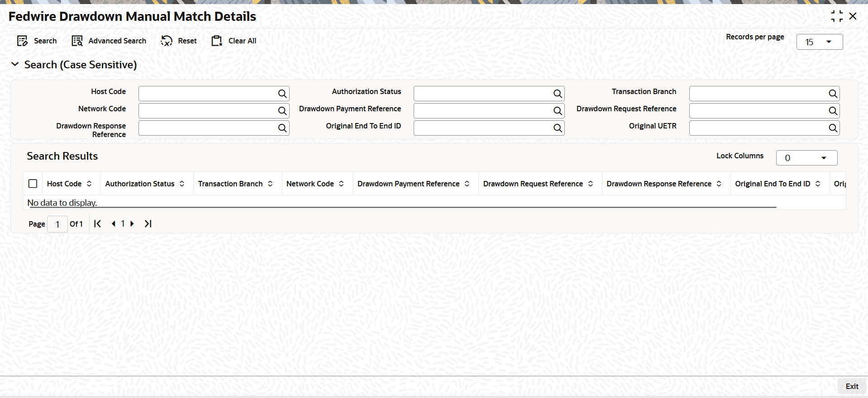This screenshot has width=868, height=398.
Task: Click the Reset icon
Action: [x=167, y=41]
